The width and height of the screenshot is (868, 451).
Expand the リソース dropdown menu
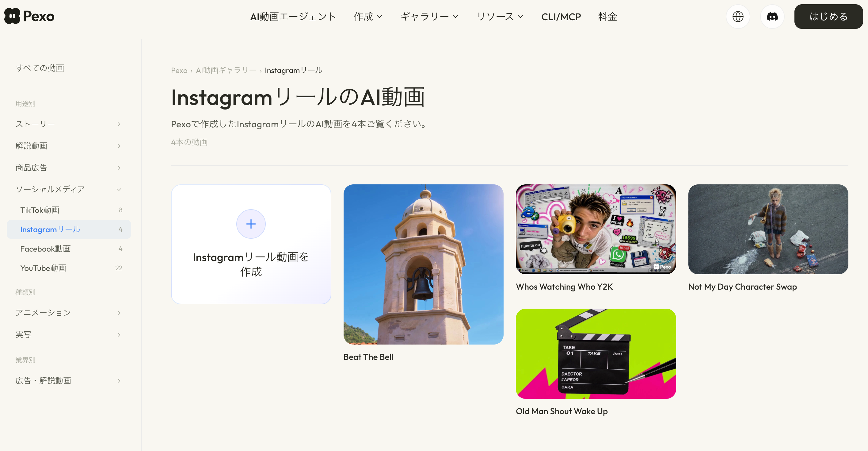coord(500,17)
